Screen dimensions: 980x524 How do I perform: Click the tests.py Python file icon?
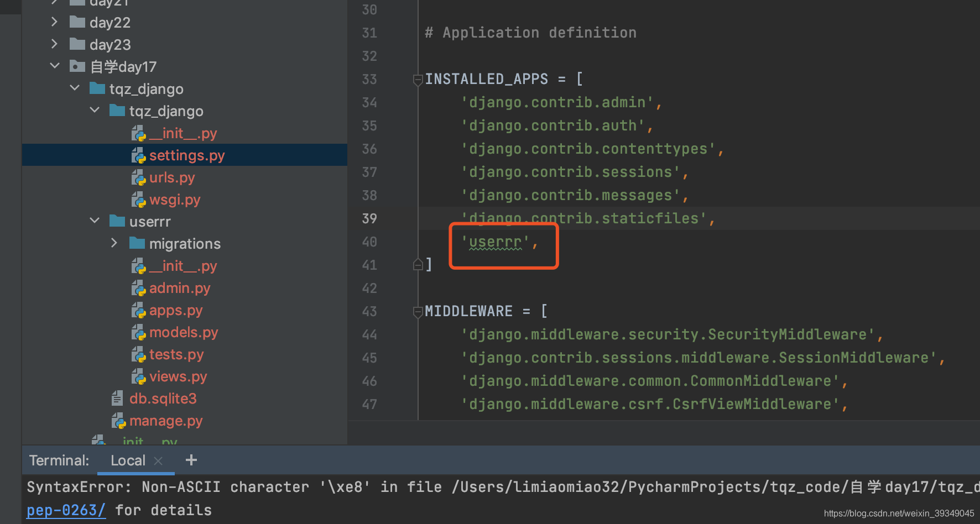[138, 354]
